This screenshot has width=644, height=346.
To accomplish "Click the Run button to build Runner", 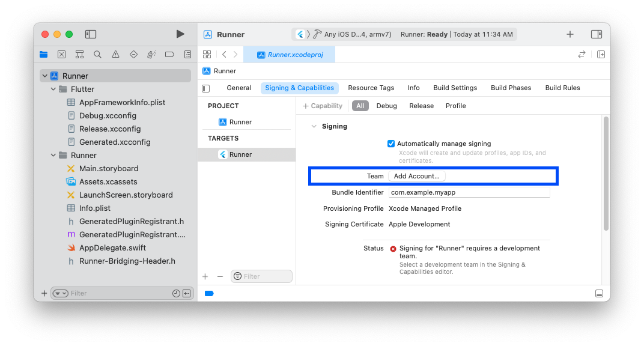I will pos(180,34).
